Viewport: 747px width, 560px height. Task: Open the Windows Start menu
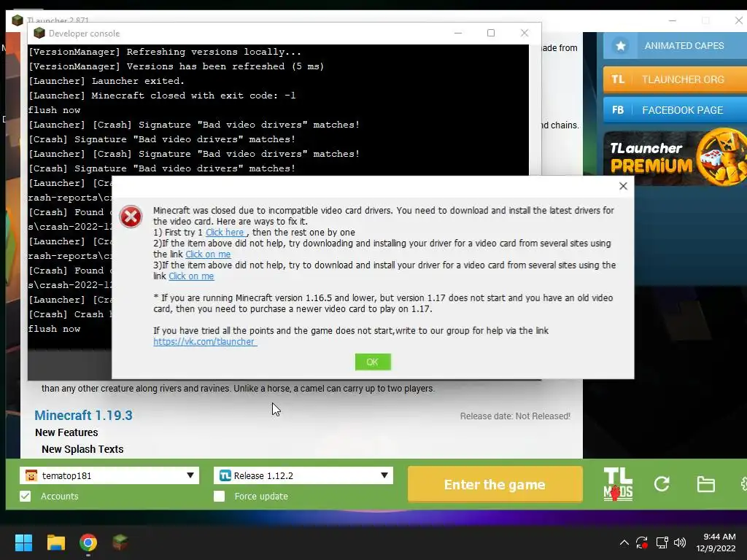23,542
